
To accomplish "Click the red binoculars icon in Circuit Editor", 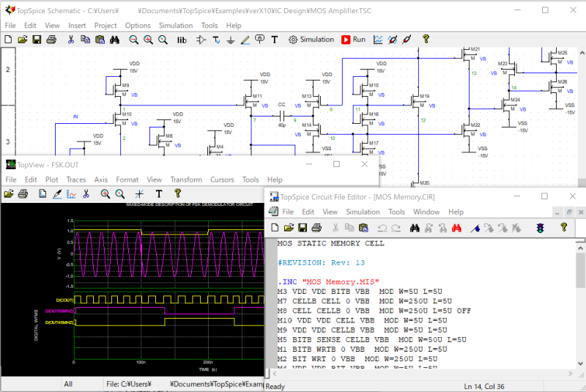I will [x=456, y=228].
